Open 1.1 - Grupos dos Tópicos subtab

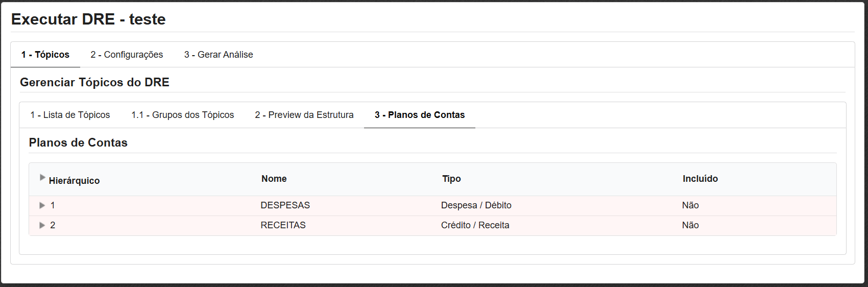tap(183, 115)
